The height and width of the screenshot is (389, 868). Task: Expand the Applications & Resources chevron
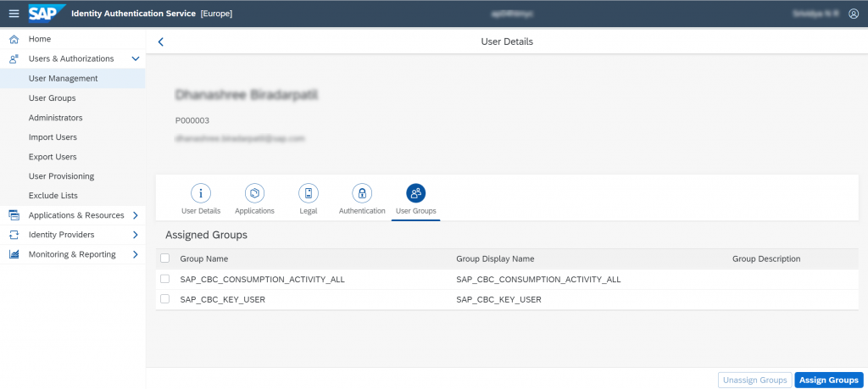(x=135, y=215)
